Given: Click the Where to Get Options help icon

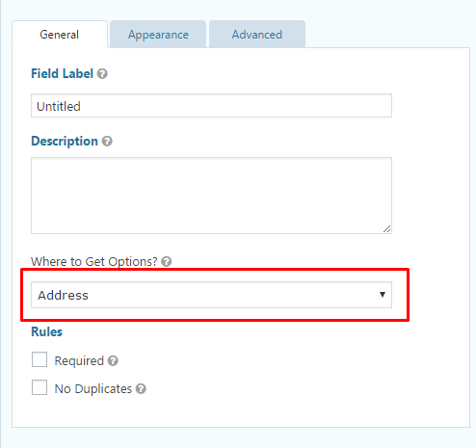Looking at the screenshot, I should 167,262.
